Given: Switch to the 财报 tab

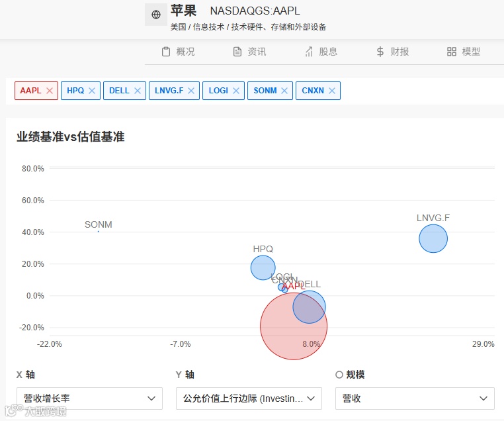Looking at the screenshot, I should pyautogui.click(x=392, y=52).
